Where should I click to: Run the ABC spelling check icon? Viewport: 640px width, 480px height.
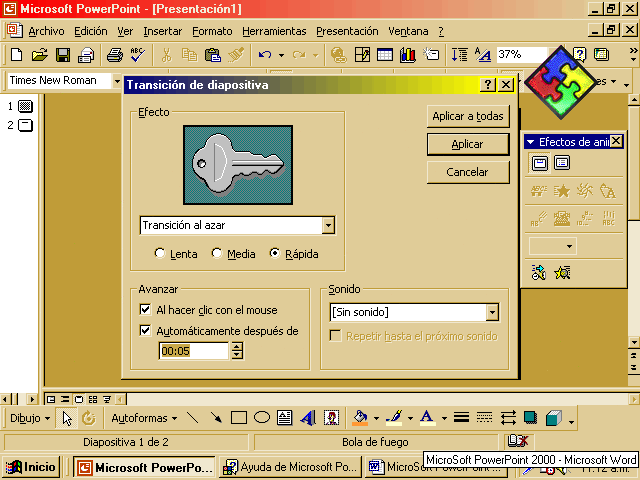[x=138, y=55]
